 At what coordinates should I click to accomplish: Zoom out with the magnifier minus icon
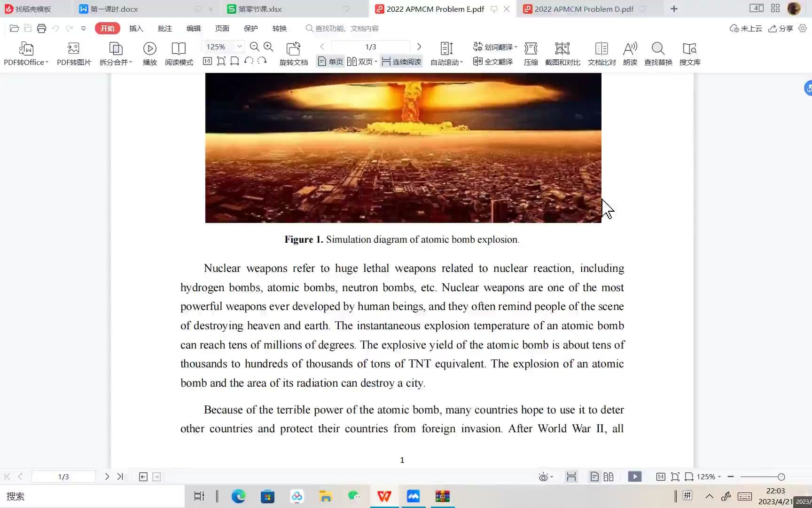pos(255,47)
